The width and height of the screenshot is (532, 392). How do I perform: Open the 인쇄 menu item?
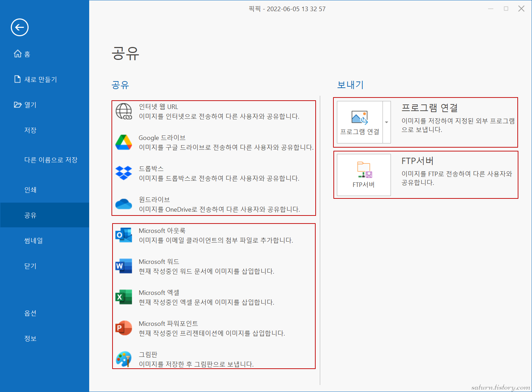tap(45, 190)
